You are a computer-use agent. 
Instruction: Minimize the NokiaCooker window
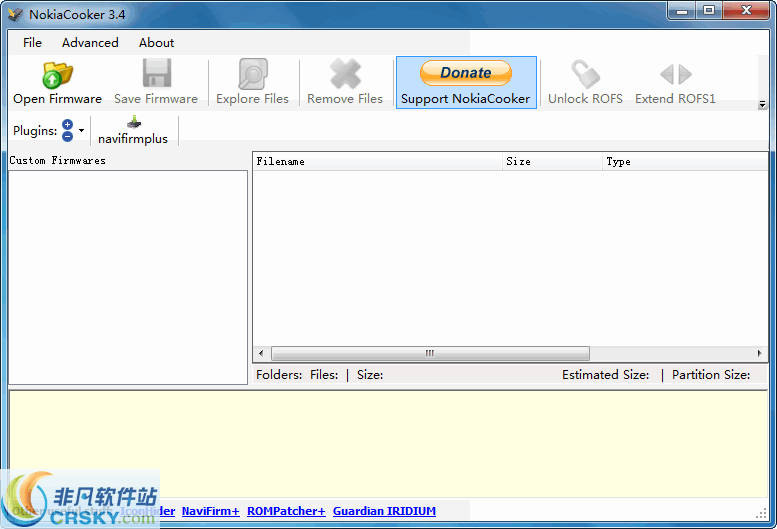coord(682,10)
